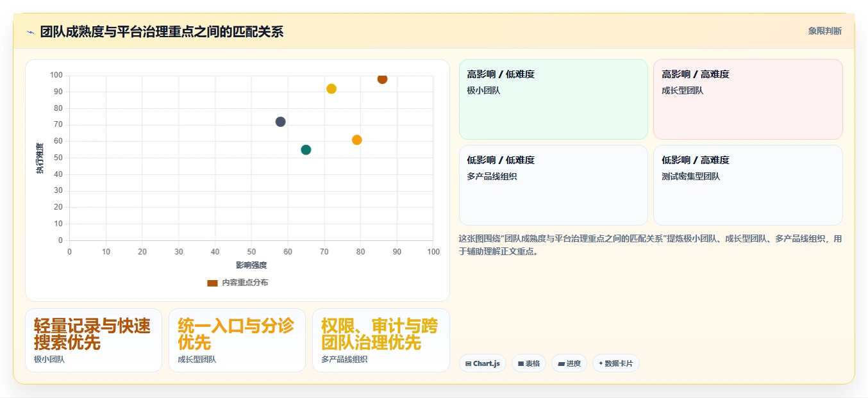Click the 测试密集型团队 text
Image resolution: width=868 pixels, height=398 pixels.
[690, 177]
